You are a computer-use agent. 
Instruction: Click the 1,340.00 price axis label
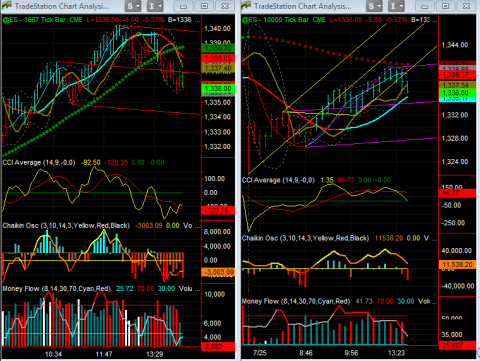(217, 29)
